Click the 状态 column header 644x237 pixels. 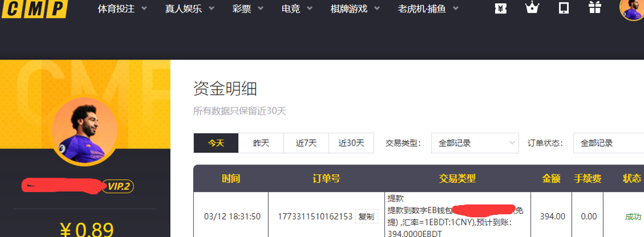coord(632,179)
